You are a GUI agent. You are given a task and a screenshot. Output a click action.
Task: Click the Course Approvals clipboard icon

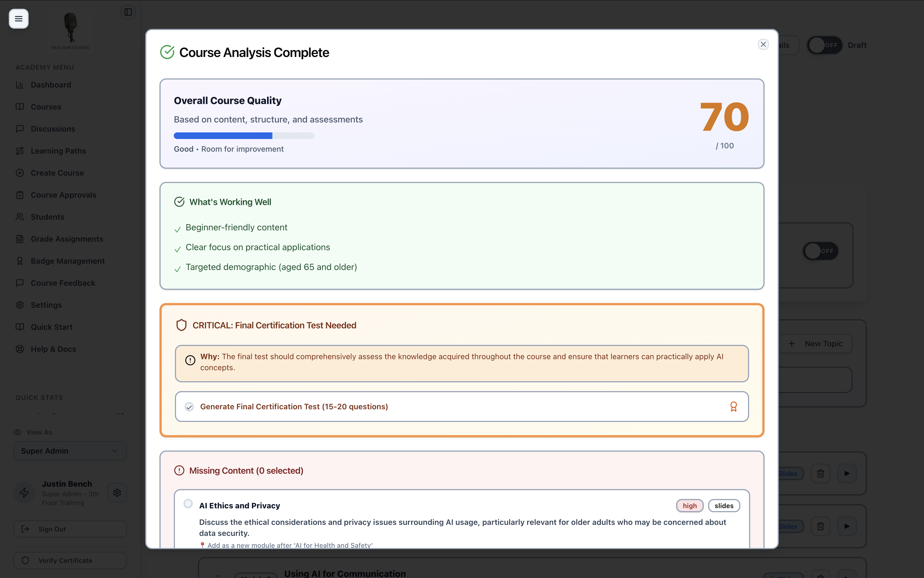tap(20, 195)
